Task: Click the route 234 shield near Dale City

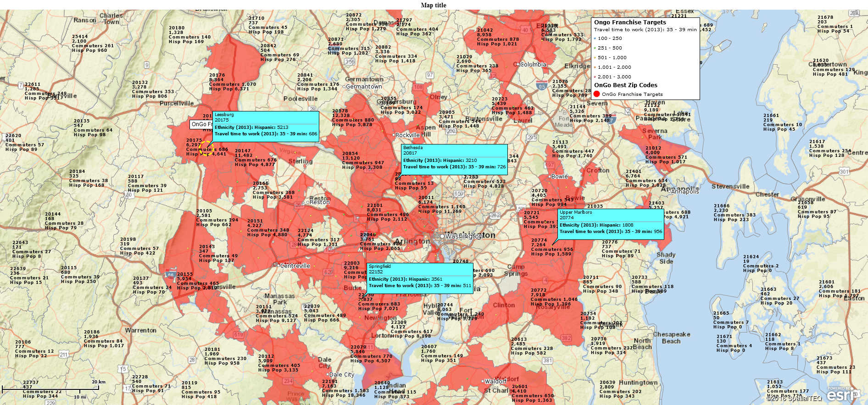Action: (288, 381)
